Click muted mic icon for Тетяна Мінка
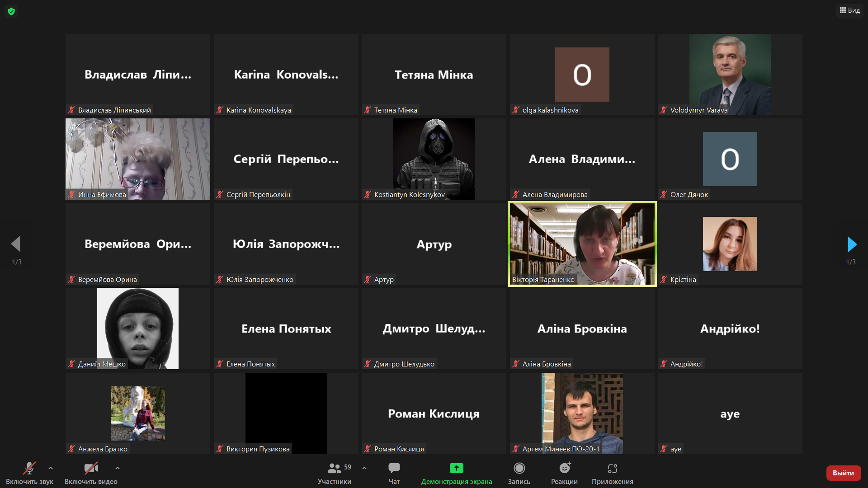This screenshot has height=488, width=868. [x=368, y=110]
